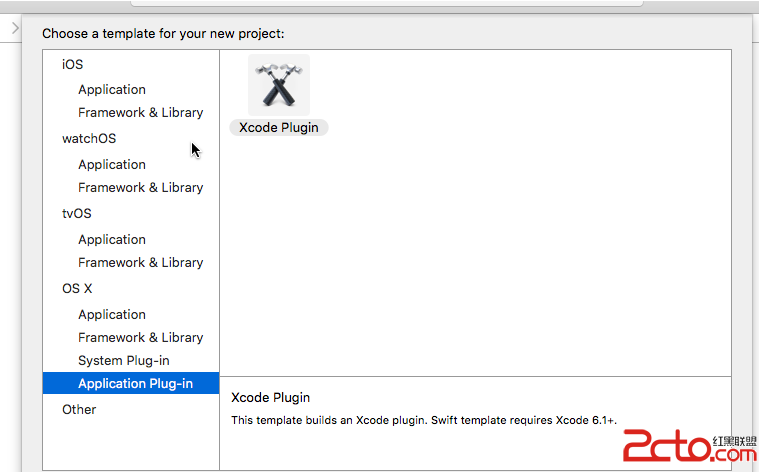Click the watchOS section header

point(89,139)
